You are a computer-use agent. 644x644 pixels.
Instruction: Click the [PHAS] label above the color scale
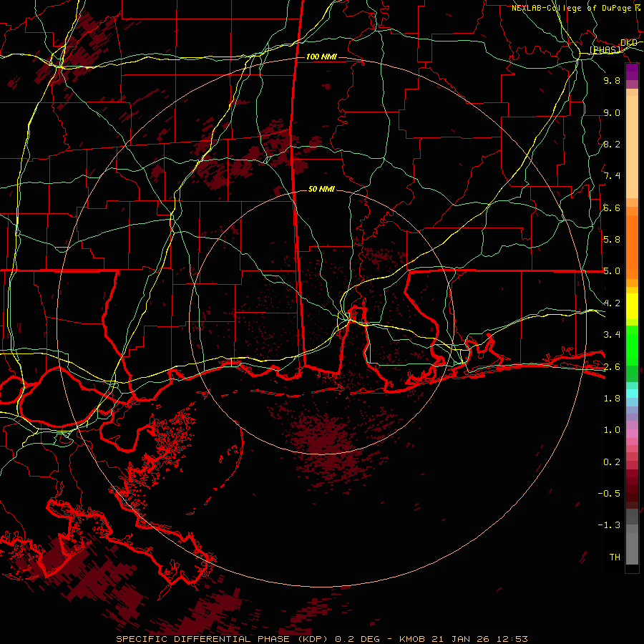[605, 50]
